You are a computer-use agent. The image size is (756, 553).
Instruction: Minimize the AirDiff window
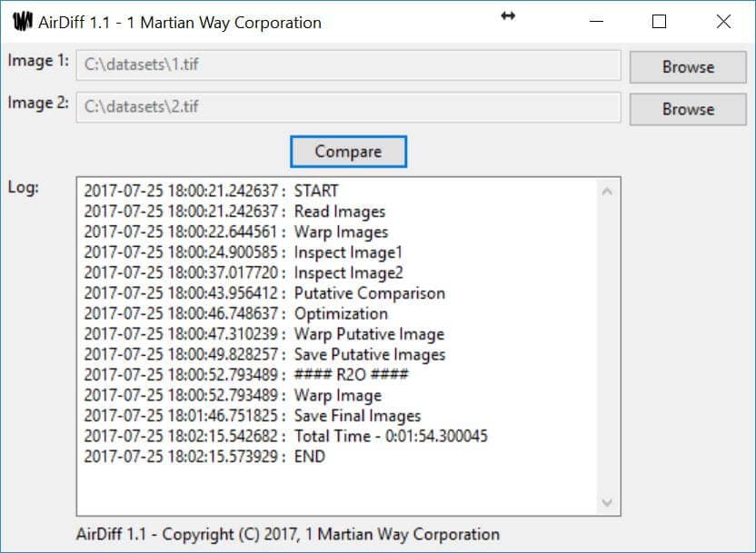point(596,21)
